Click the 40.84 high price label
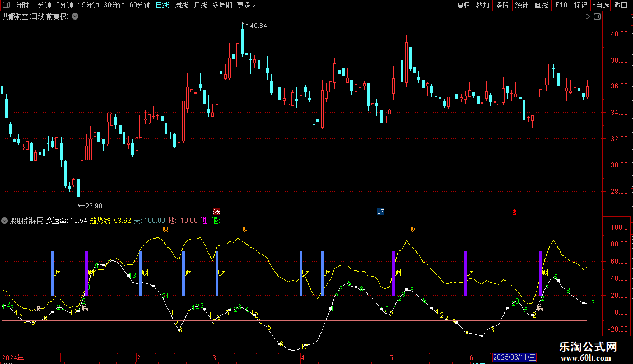Image resolution: width=633 pixels, height=364 pixels. pos(258,25)
